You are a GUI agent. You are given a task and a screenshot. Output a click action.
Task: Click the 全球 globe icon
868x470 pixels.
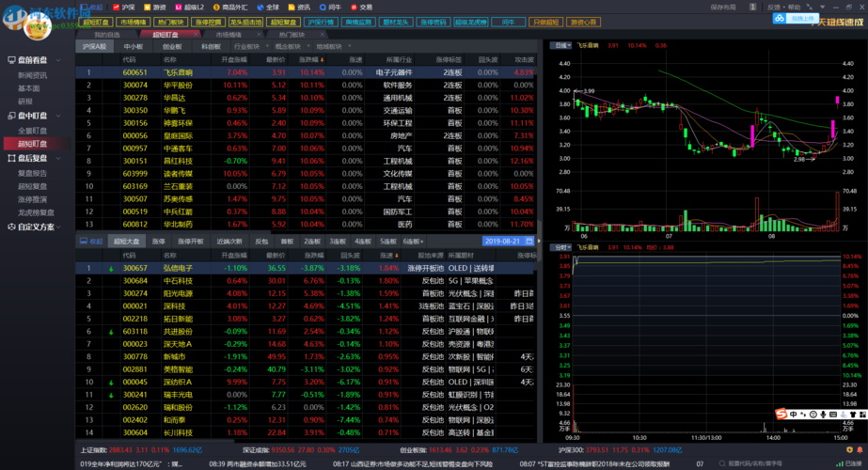pyautogui.click(x=260, y=8)
